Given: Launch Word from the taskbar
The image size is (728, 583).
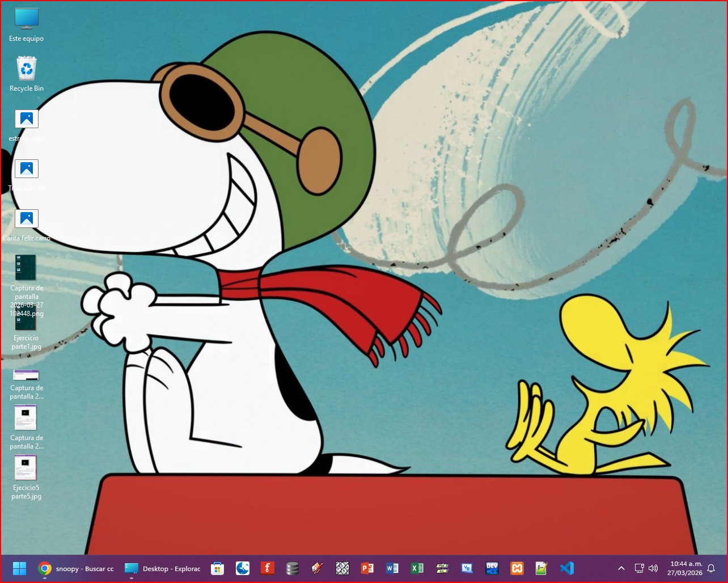Looking at the screenshot, I should coord(392,568).
